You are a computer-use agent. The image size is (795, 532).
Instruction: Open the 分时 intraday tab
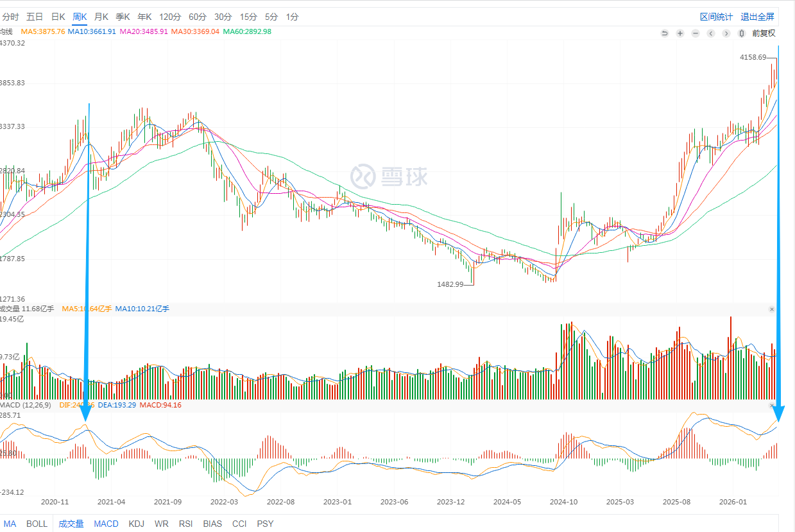pos(10,17)
